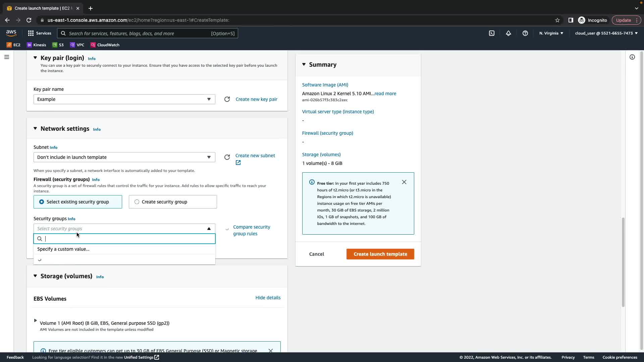Image resolution: width=644 pixels, height=362 pixels.
Task: Open the Subnet dropdown
Action: pyautogui.click(x=124, y=157)
